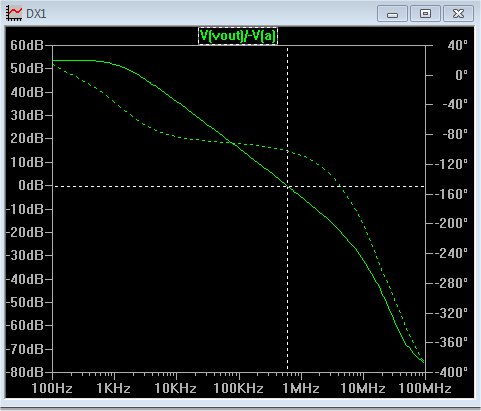Click the -160° phase axis label
Screen dimensions: 481x411
coord(451,194)
